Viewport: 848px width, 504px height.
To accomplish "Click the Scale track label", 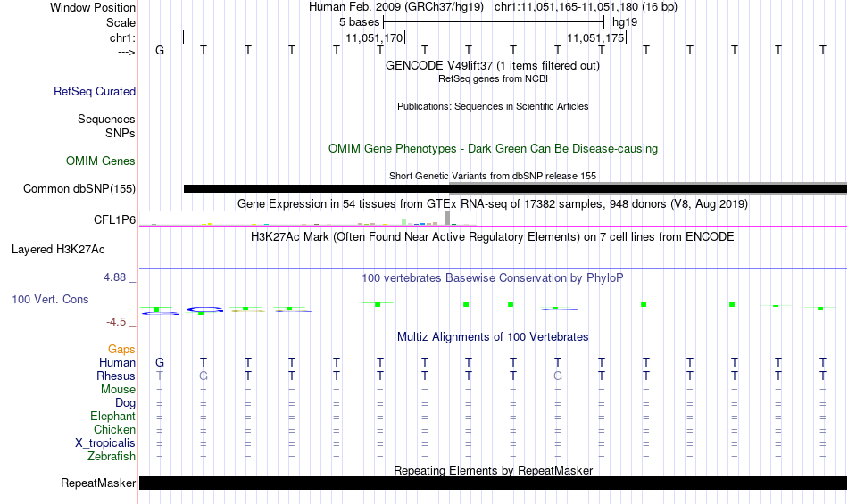I will (x=121, y=22).
